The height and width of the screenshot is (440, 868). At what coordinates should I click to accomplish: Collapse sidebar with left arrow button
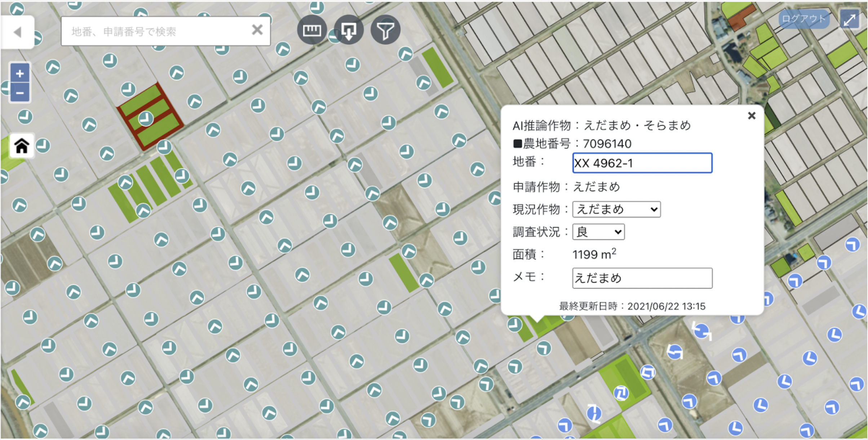pyautogui.click(x=17, y=32)
